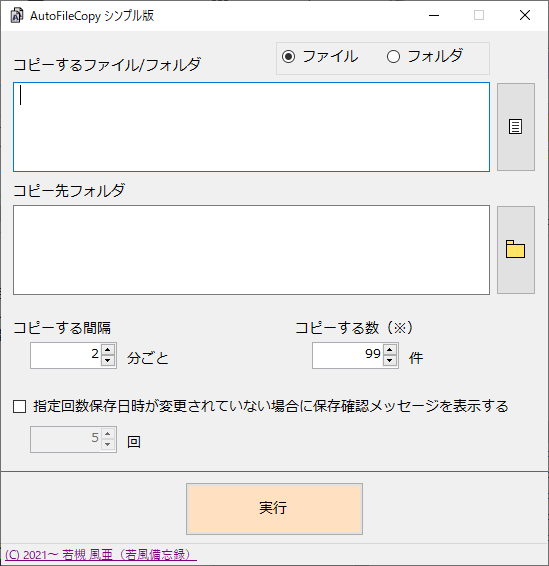Decrease the copy count down arrow
This screenshot has height=566, width=549.
pyautogui.click(x=389, y=361)
